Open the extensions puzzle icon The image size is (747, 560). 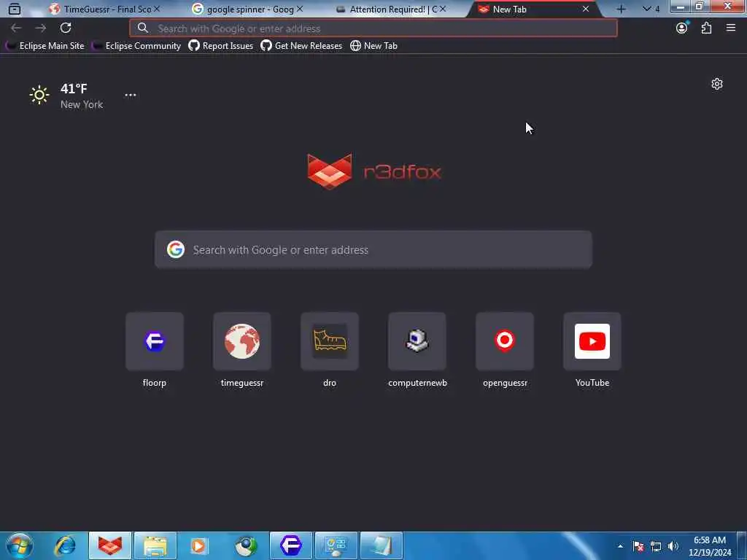(706, 28)
